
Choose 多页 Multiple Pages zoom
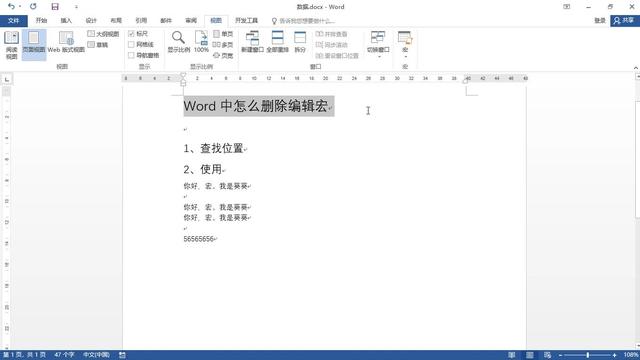223,44
